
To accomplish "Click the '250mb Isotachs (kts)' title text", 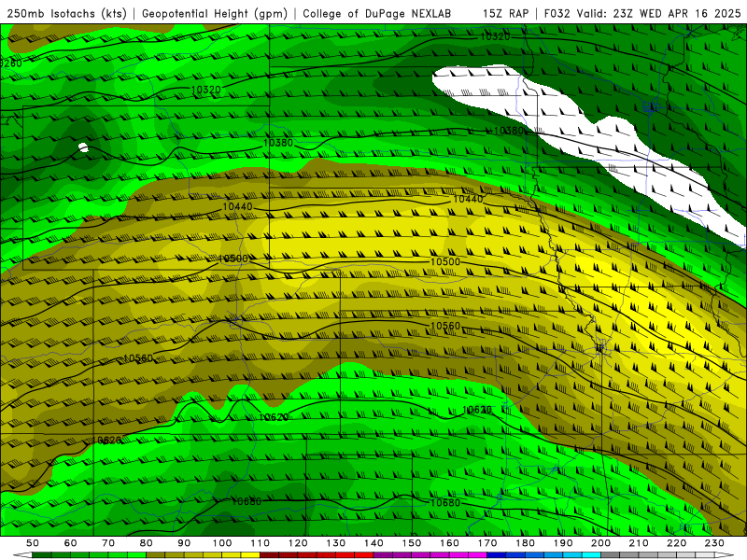I will [67, 14].
